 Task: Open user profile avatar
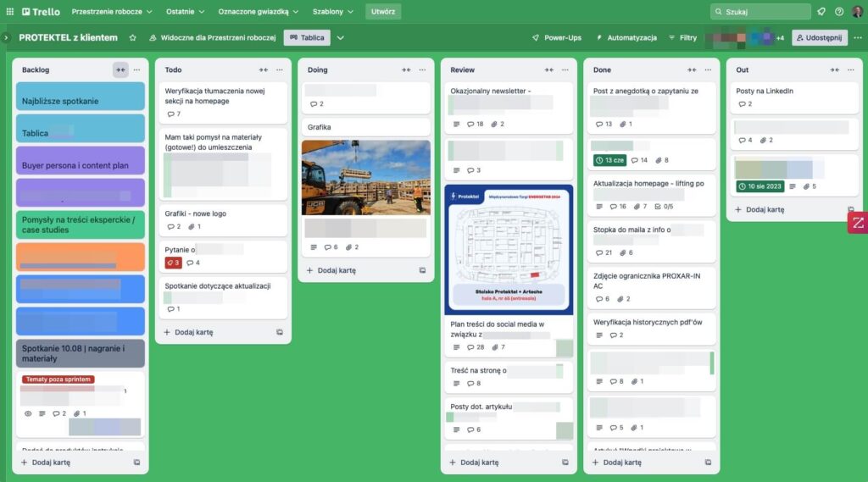858,11
